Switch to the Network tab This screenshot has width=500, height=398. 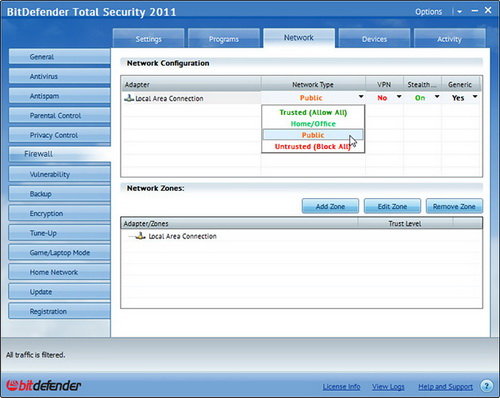tap(299, 38)
